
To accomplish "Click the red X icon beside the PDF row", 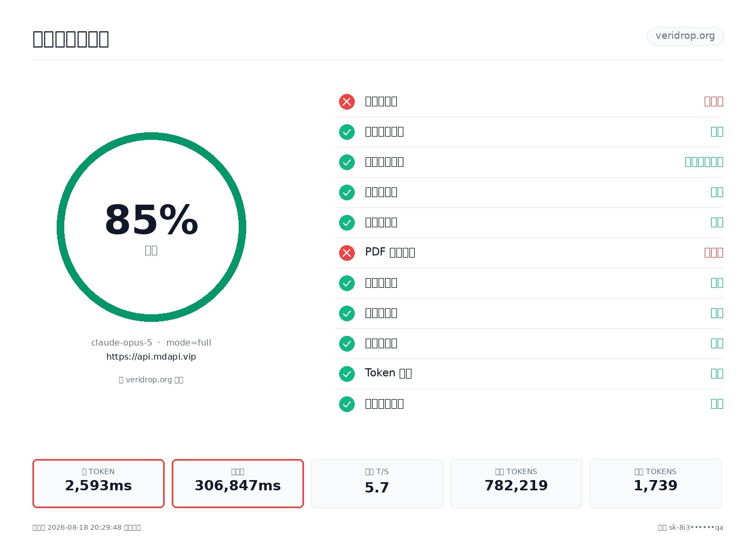I will (x=347, y=253).
